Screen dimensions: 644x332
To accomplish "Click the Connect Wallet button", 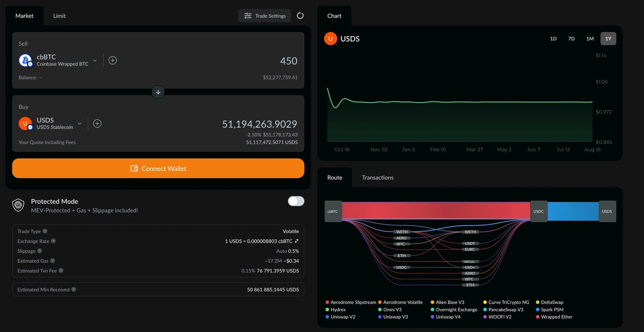I will (158, 168).
